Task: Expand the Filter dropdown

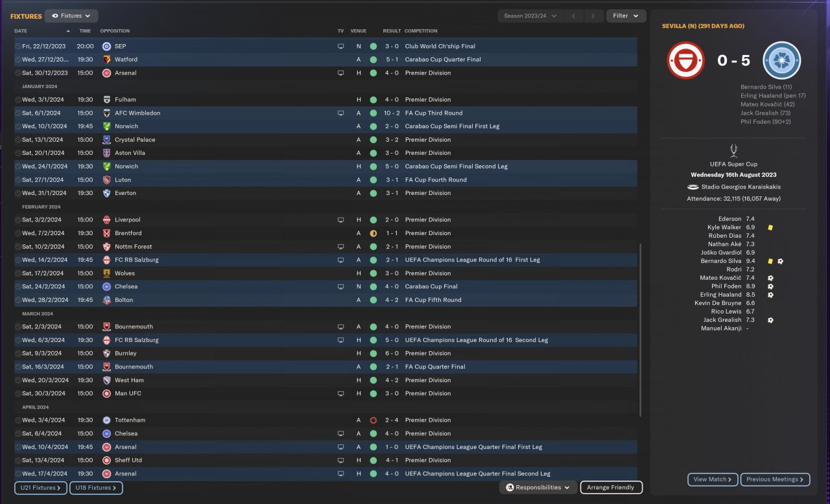Action: [x=626, y=16]
